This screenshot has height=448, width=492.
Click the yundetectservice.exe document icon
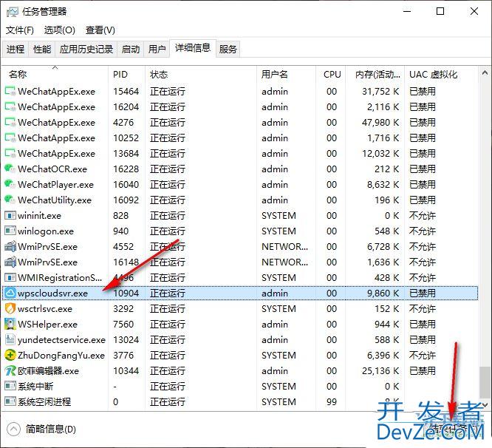click(x=10, y=339)
